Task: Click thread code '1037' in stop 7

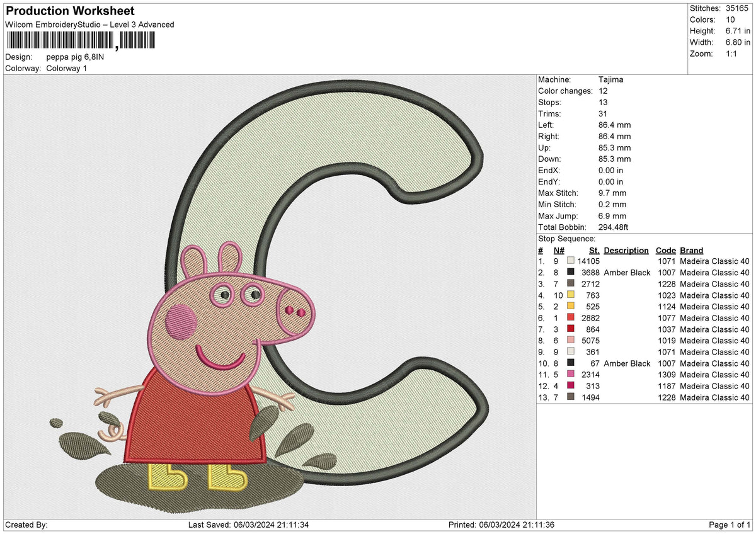Action: pyautogui.click(x=666, y=329)
